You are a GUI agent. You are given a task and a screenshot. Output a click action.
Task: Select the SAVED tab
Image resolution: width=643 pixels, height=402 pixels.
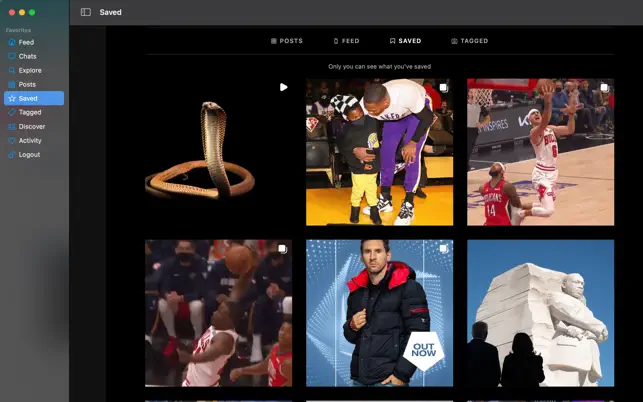click(x=405, y=41)
